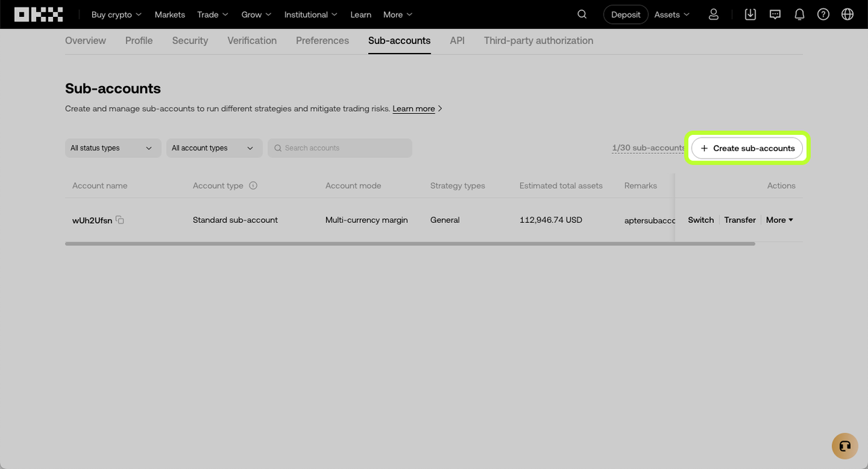
Task: Click the chat messages icon
Action: [x=774, y=14]
